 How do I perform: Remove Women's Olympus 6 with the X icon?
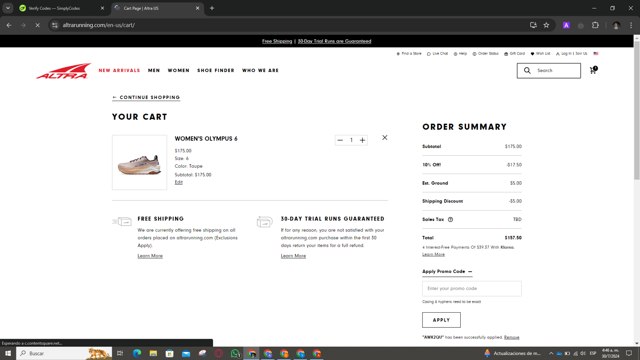(x=384, y=138)
